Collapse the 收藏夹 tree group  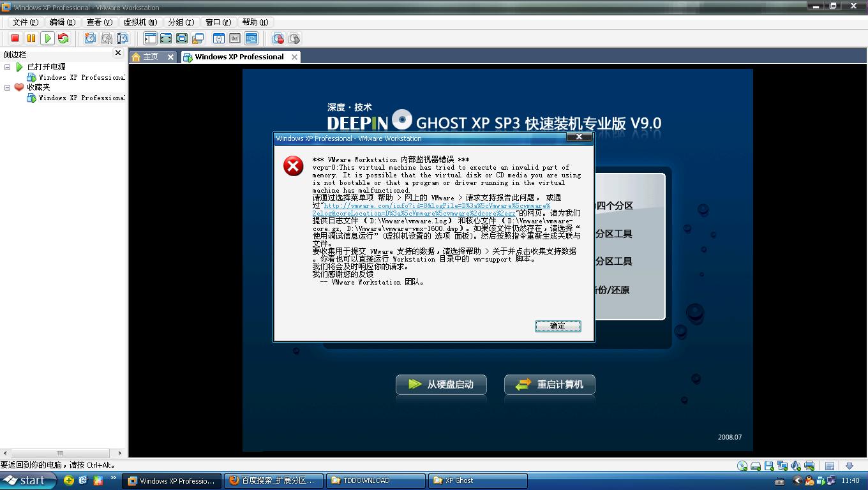[x=8, y=87]
